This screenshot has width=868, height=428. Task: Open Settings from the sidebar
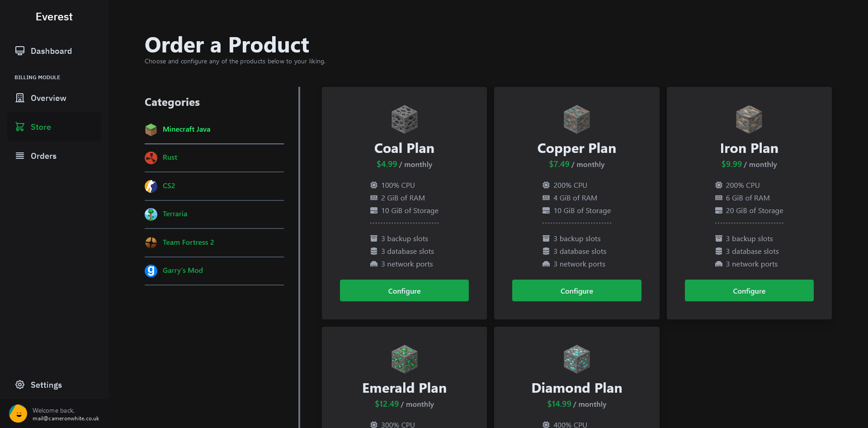coord(54,385)
